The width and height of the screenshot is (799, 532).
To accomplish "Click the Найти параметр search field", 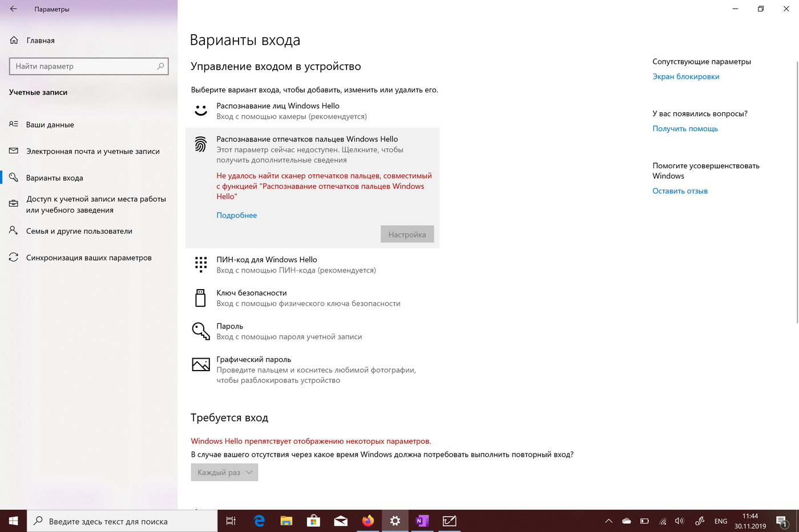I will coord(89,66).
